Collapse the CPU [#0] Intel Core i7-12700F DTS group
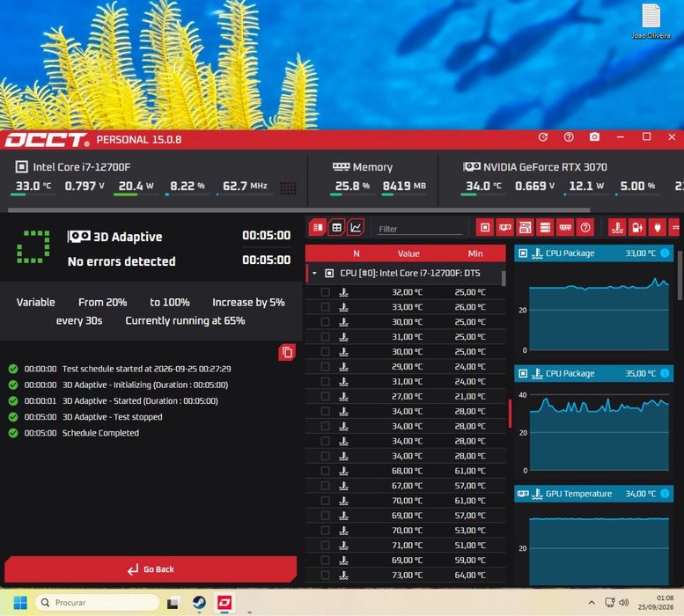The width and height of the screenshot is (684, 616). 314,274
